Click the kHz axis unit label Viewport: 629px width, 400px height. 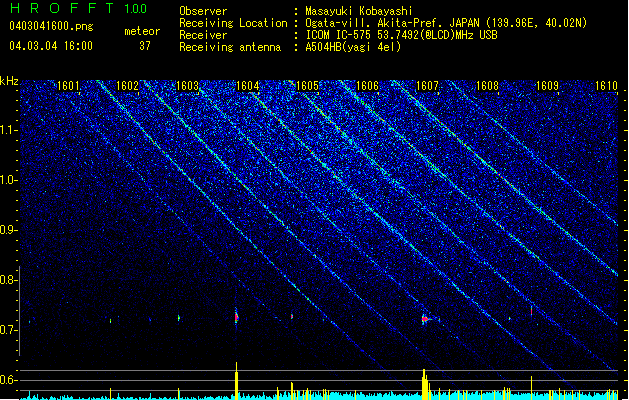[9, 81]
